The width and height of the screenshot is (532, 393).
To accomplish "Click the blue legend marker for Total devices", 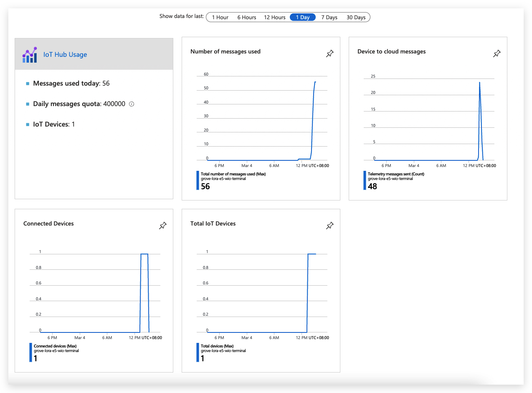I will pos(197,352).
